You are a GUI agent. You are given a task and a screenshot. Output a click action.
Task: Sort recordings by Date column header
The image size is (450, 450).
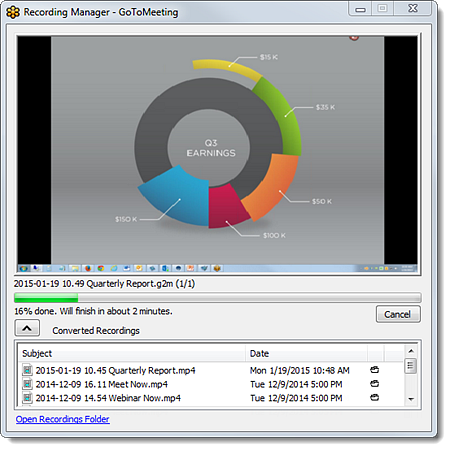(x=307, y=353)
